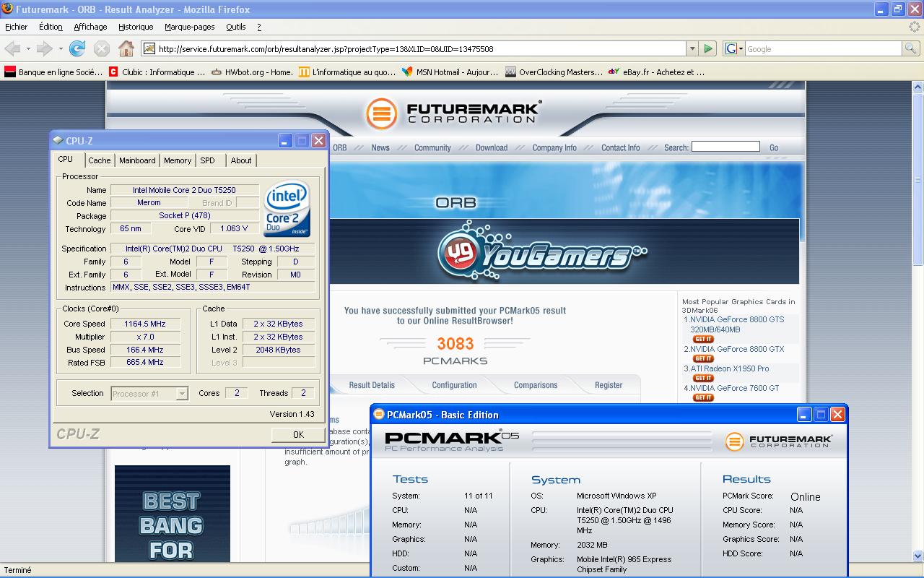Click GET IT badge under GeForce 7600 GT
The height and width of the screenshot is (578, 924).
click(703, 397)
